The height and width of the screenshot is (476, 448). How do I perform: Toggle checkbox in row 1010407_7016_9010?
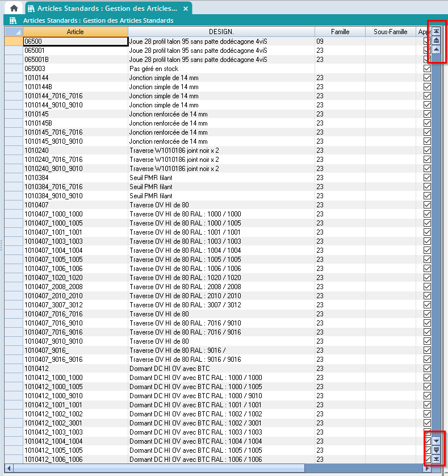coord(428,323)
